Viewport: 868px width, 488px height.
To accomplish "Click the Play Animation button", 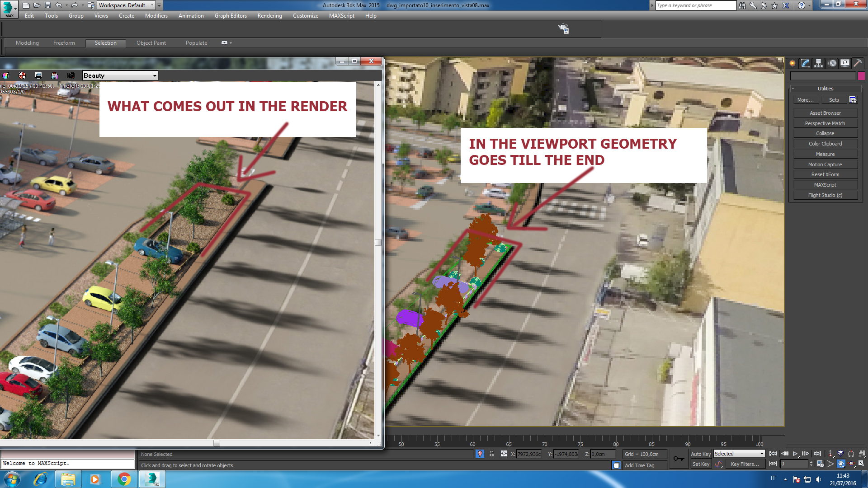I will point(795,454).
